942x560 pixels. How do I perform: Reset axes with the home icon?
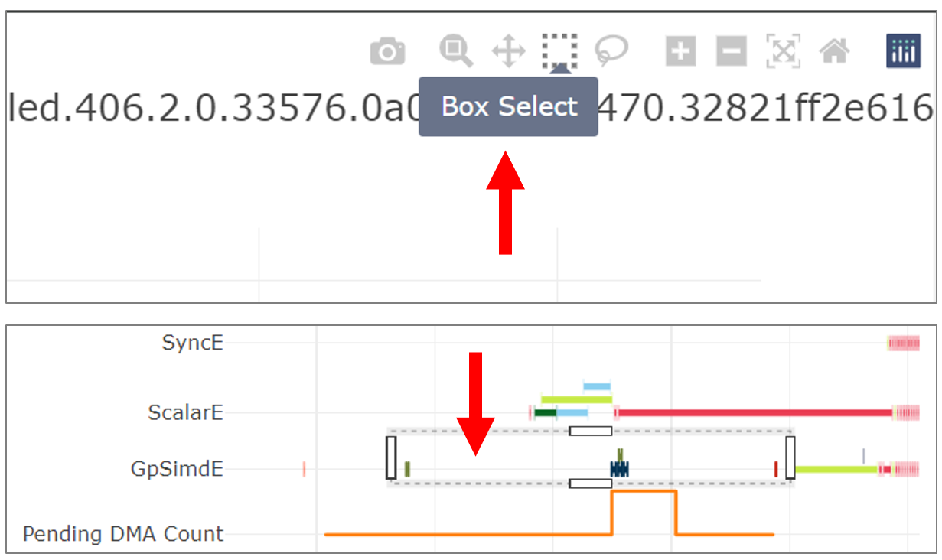pyautogui.click(x=834, y=52)
